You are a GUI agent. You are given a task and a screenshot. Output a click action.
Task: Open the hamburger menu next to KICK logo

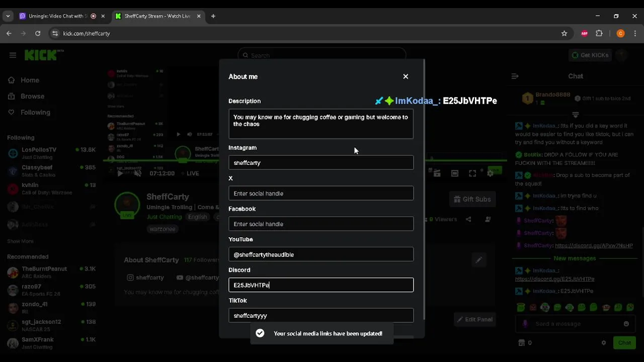click(x=13, y=55)
